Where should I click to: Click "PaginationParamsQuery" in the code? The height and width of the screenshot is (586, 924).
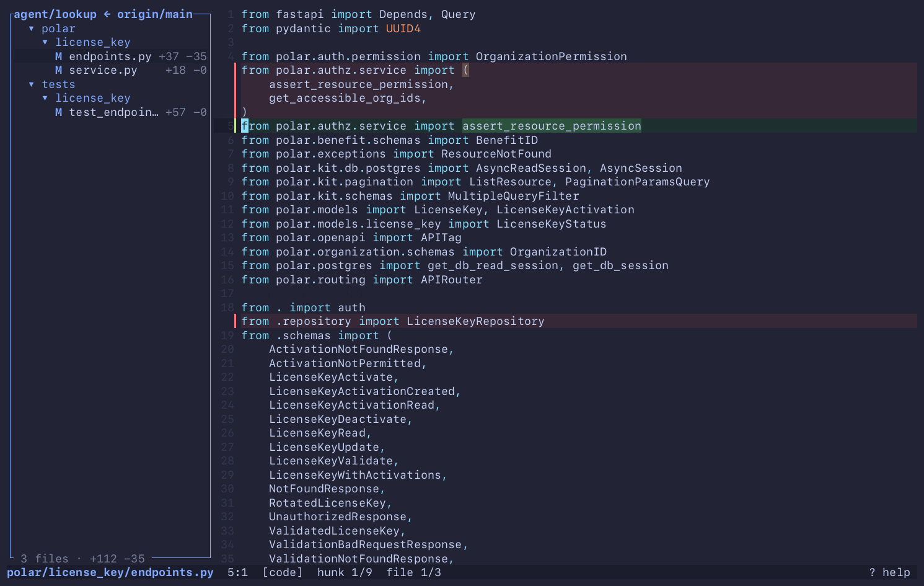pyautogui.click(x=638, y=182)
